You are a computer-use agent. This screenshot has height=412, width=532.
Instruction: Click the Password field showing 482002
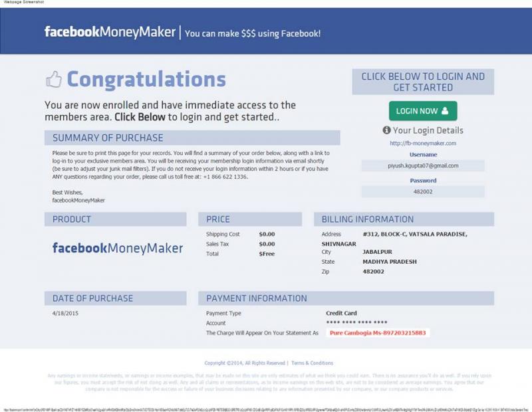[x=423, y=191]
